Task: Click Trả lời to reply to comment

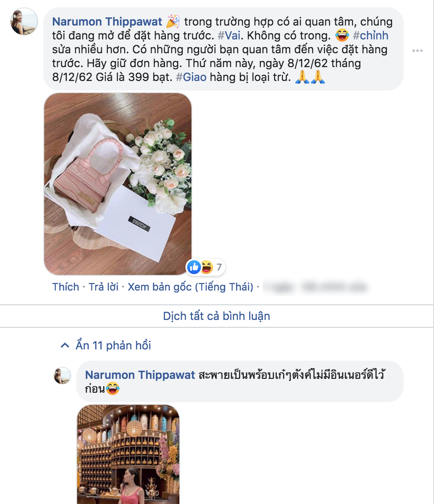Action: pos(104,287)
